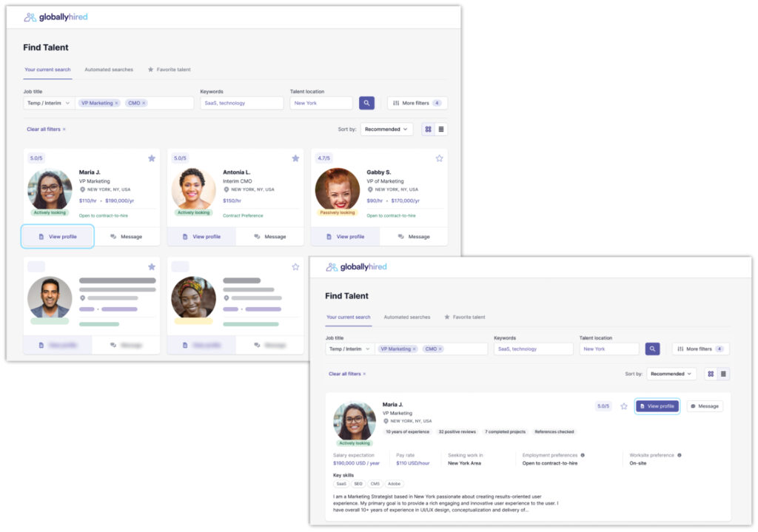Favorite Gabby S. using her star icon
This screenshot has width=758, height=532.
pyautogui.click(x=439, y=158)
